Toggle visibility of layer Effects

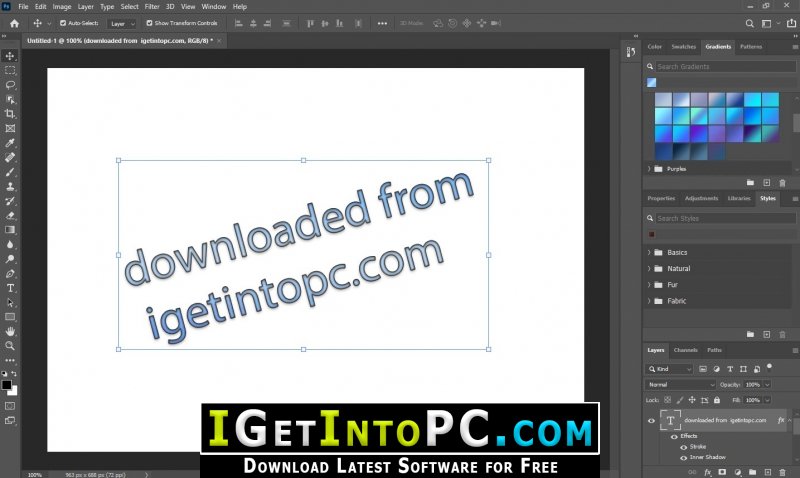674,437
